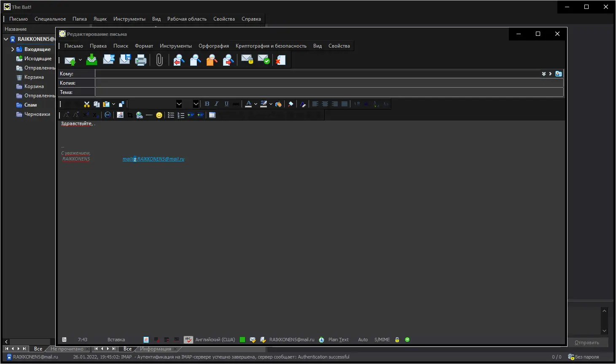Attach a file with paperclip icon
Image resolution: width=616 pixels, height=364 pixels.
(x=159, y=60)
